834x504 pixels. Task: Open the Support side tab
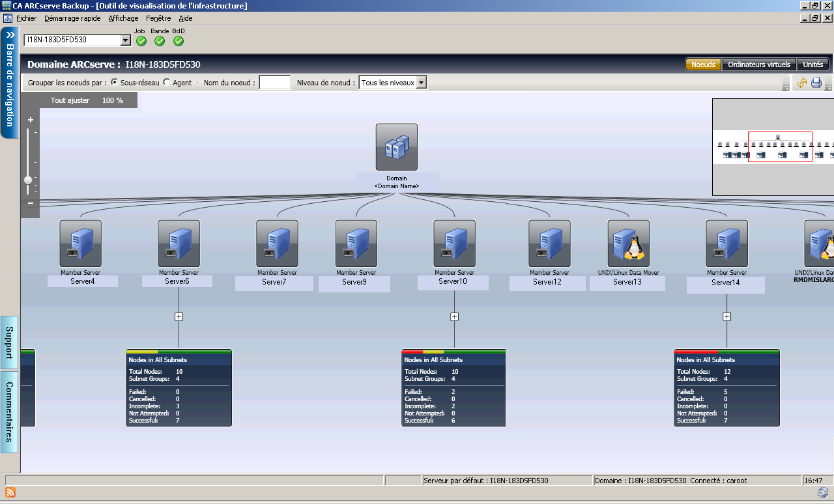(x=10, y=343)
